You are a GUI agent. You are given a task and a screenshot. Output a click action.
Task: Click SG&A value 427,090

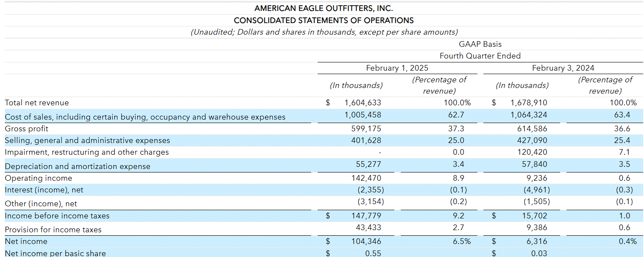pos(532,140)
